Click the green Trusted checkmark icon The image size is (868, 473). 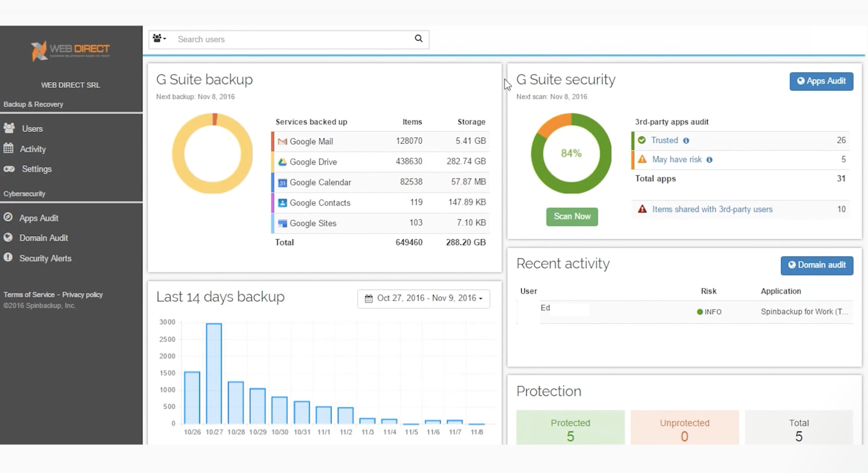pos(642,140)
